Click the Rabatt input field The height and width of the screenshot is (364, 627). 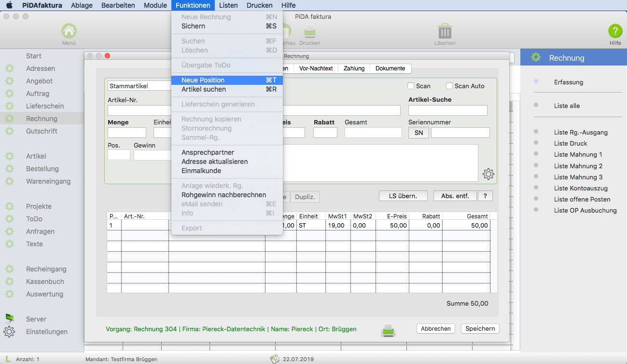pyautogui.click(x=325, y=133)
